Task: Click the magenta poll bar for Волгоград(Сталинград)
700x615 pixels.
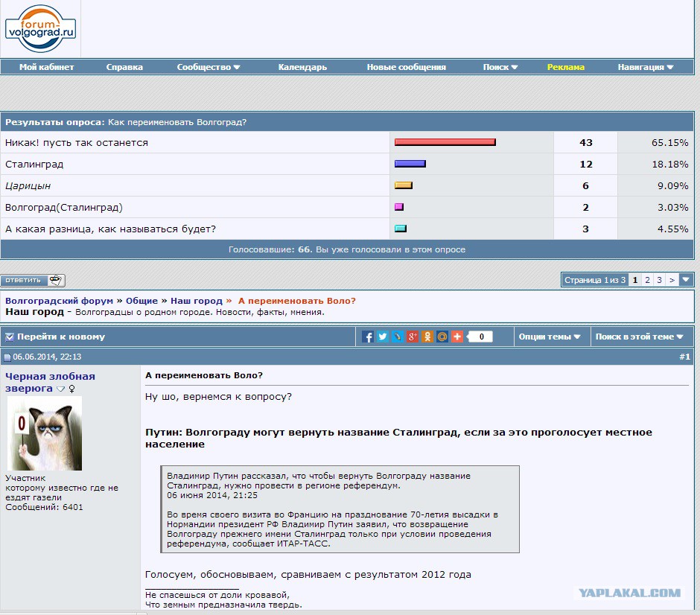Action: coord(399,207)
